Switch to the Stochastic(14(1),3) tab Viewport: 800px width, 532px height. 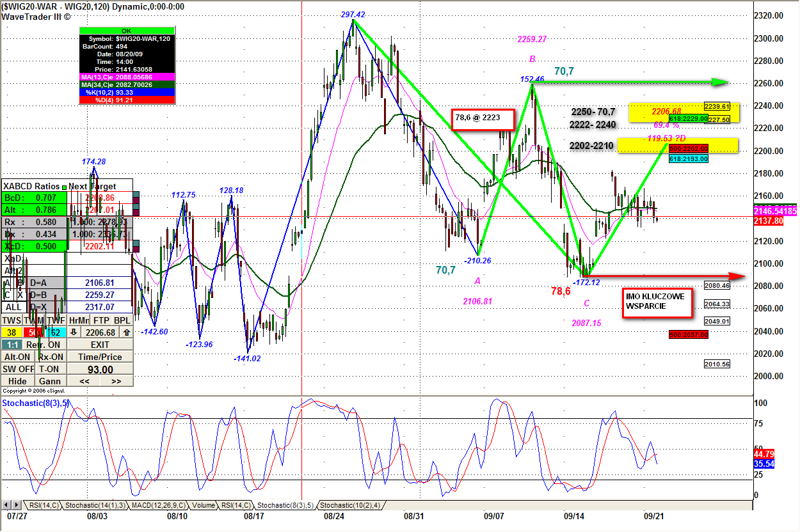coord(95,505)
